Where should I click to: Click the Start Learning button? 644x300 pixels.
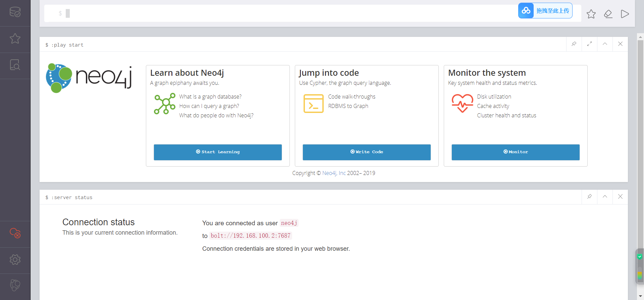(x=218, y=152)
